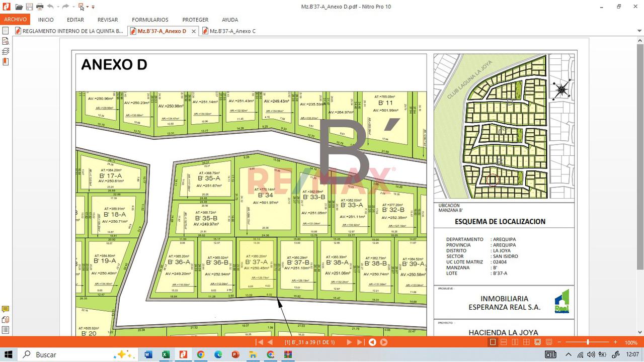Click the zoom slider handle
Screen dimensions: 644x362
click(588, 342)
